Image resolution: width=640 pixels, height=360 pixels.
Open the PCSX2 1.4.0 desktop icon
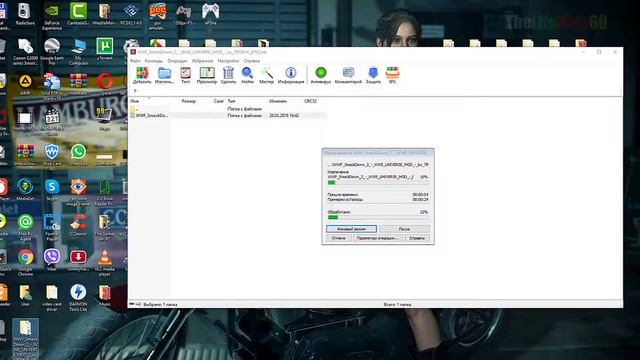[131, 14]
